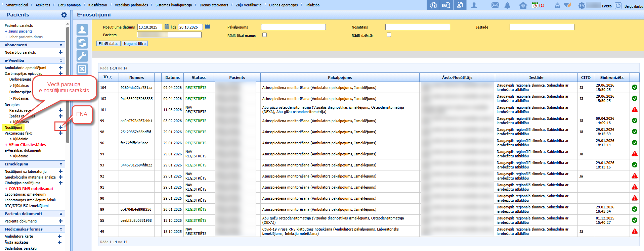Viewport: 644px width, 251px height.
Task: Click the Pakalpojums filter input field
Action: 293,27
